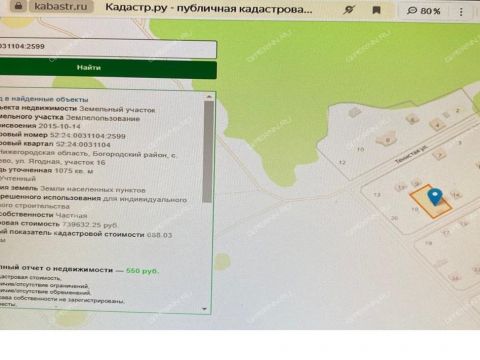
Task: Click the 550 руб. report price
Action: [x=143, y=271]
